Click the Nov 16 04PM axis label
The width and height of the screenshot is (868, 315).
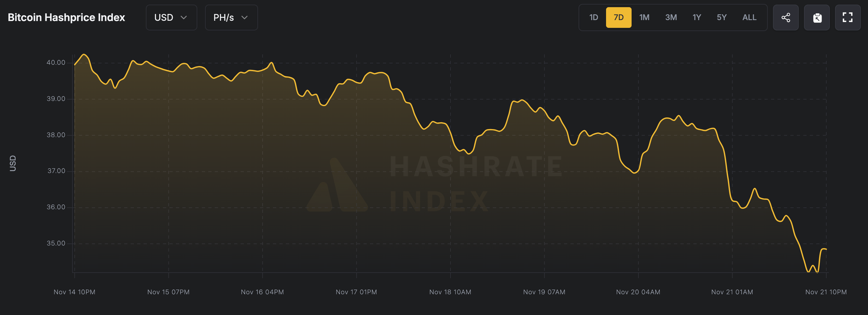tap(262, 292)
